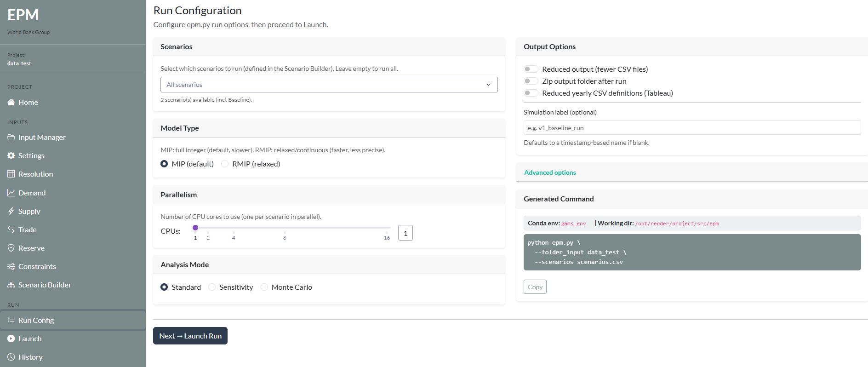Image resolution: width=868 pixels, height=367 pixels.
Task: Click the Demand chart icon
Action: click(x=11, y=193)
